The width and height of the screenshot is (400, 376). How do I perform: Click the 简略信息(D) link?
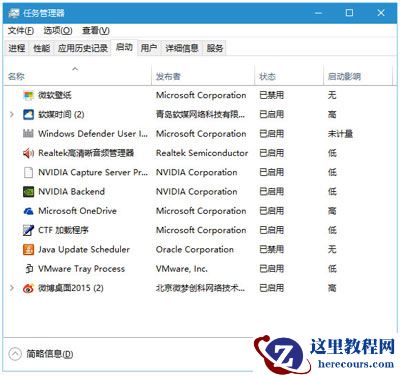point(50,354)
